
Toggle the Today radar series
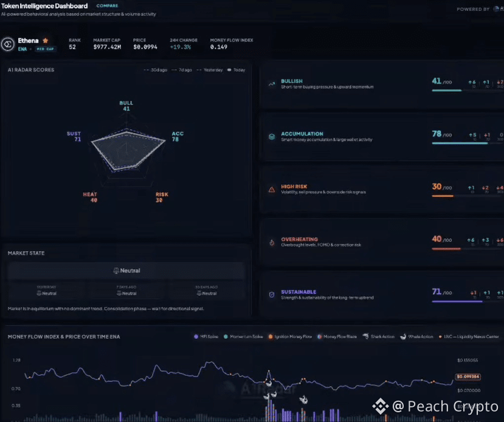click(236, 70)
